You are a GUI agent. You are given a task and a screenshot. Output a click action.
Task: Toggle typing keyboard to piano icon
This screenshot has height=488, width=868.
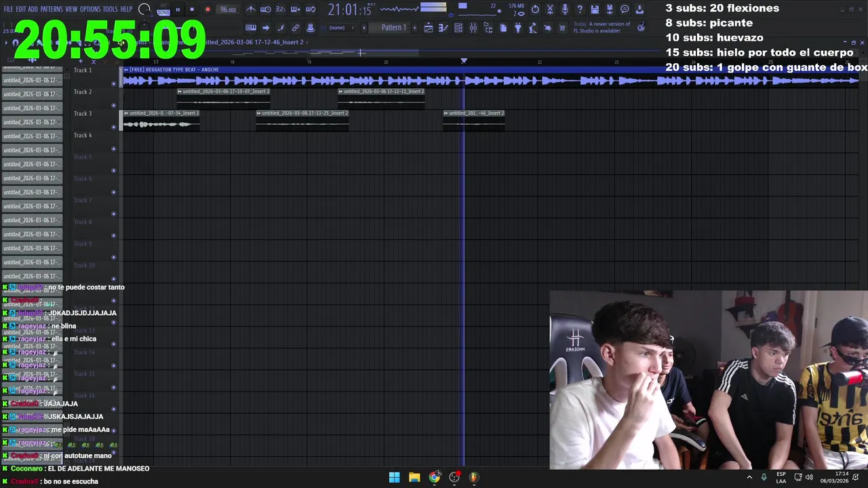tap(251, 28)
